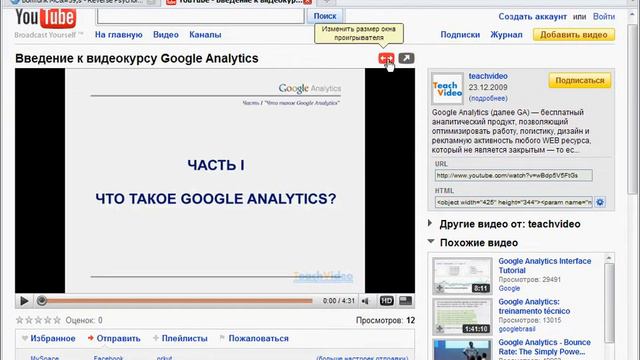Toggle HD quality button

[x=387, y=301]
